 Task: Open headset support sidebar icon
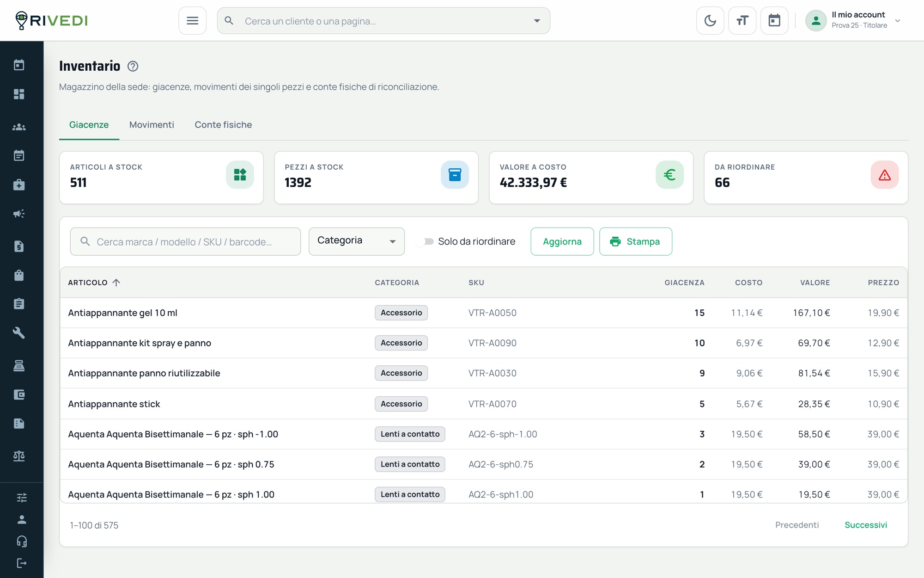pyautogui.click(x=22, y=541)
